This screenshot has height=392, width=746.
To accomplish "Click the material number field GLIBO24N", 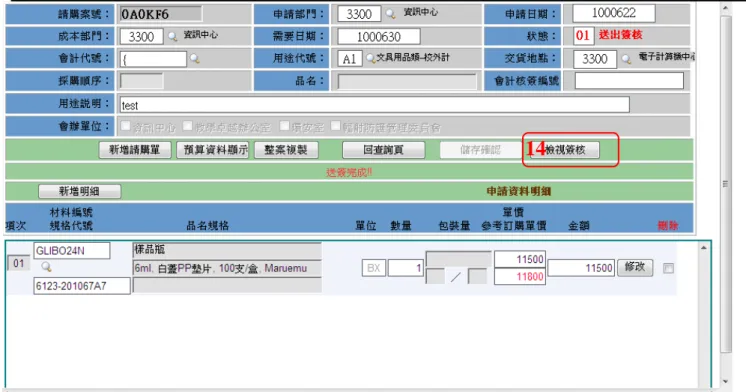I will pyautogui.click(x=72, y=251).
